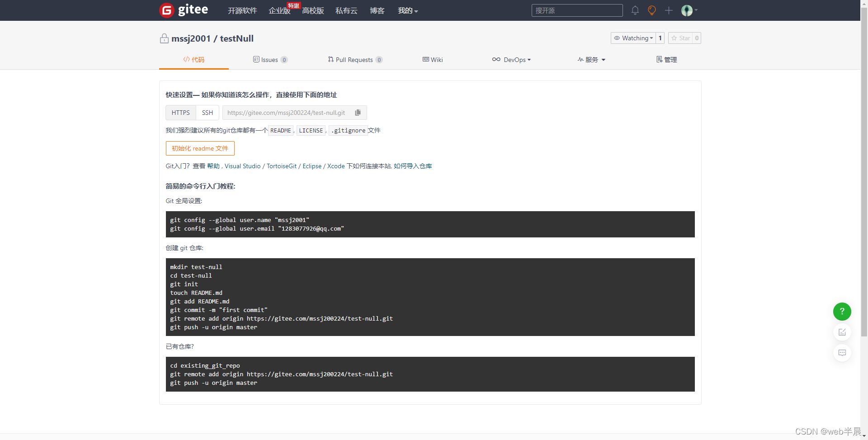Open 企业版 in top navigation
Screen dimensions: 868x440
tap(279, 10)
